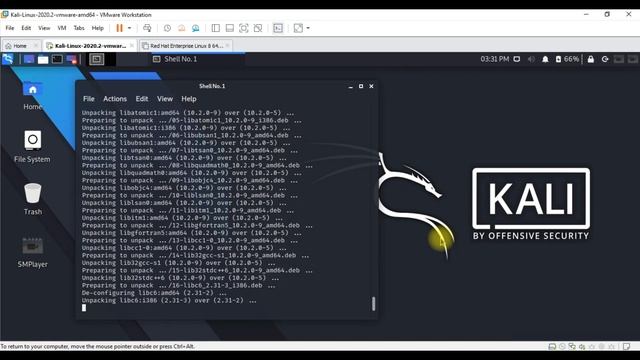Image resolution: width=640 pixels, height=360 pixels.
Task: Click 'De-configuring libc6:amd64' output line
Action: coord(154,293)
